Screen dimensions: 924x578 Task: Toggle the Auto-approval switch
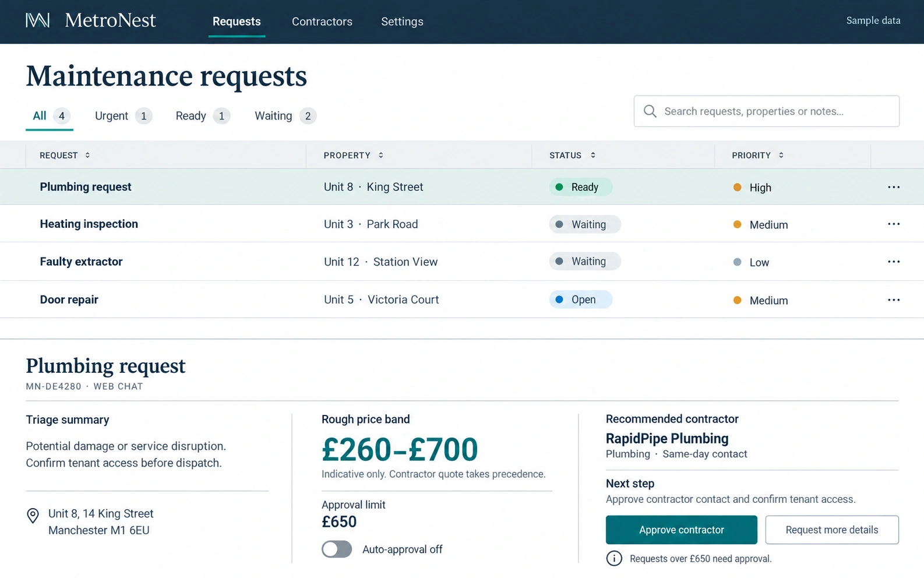tap(337, 549)
